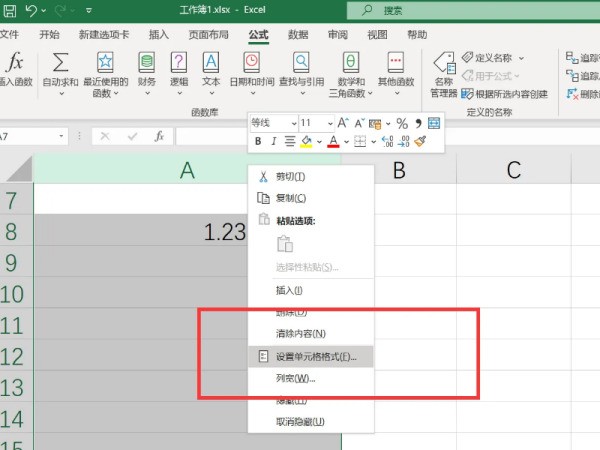The image size is (600, 450).
Task: Expand the borders dropdown arrow
Action: coord(373,142)
